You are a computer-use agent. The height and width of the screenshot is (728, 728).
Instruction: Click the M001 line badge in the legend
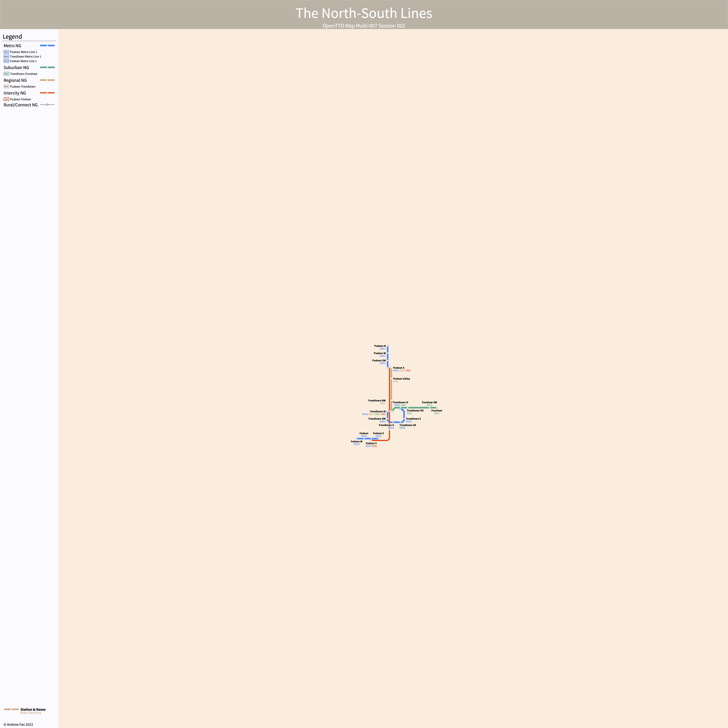[x=6, y=52]
